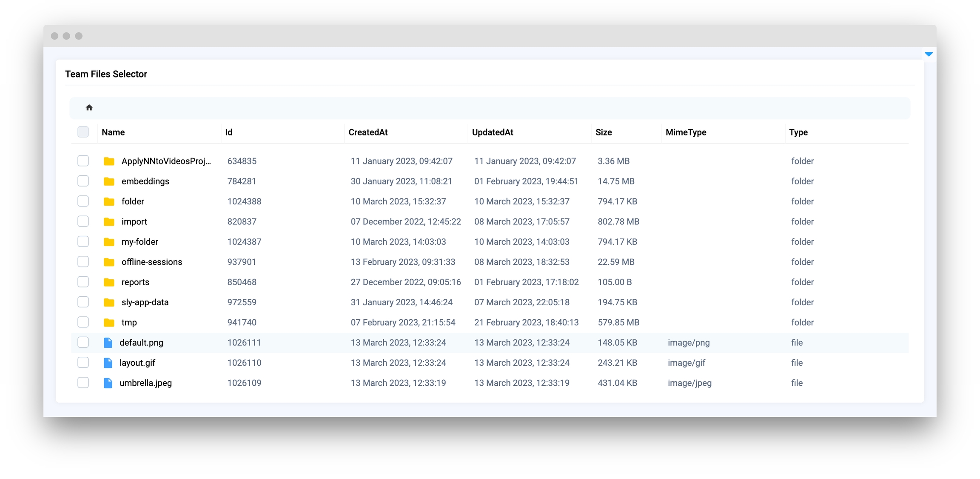Screen dimensions: 980x479
Task: Click the reports folder icon
Action: click(x=109, y=282)
